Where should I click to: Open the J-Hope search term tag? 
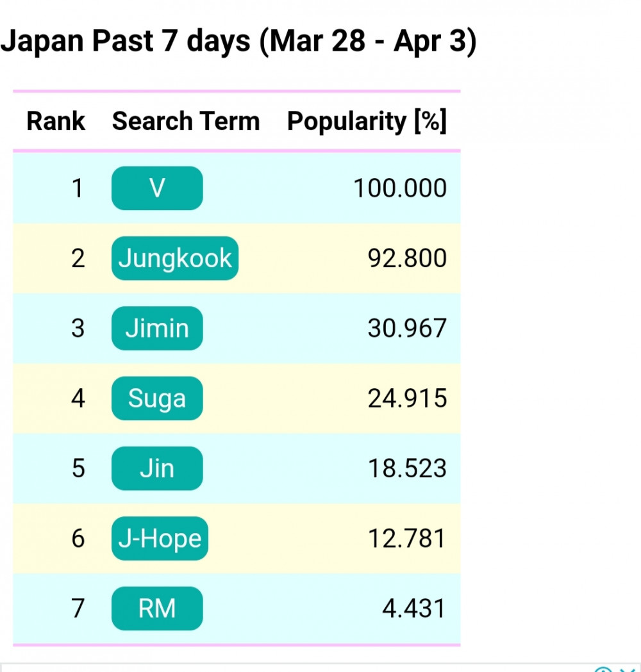160,538
